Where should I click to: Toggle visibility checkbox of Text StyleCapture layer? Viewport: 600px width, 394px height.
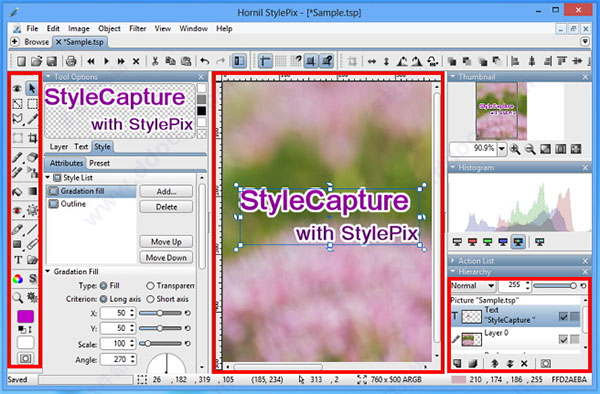click(x=563, y=316)
